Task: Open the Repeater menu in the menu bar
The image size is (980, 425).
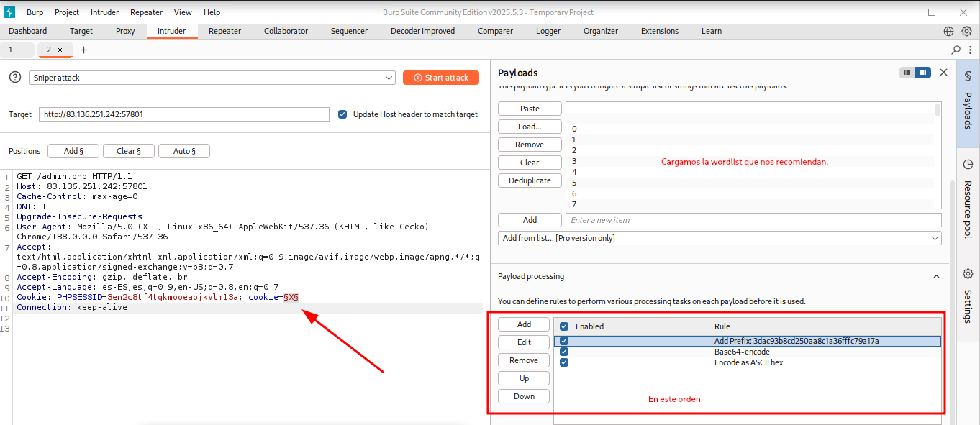Action: 147,12
